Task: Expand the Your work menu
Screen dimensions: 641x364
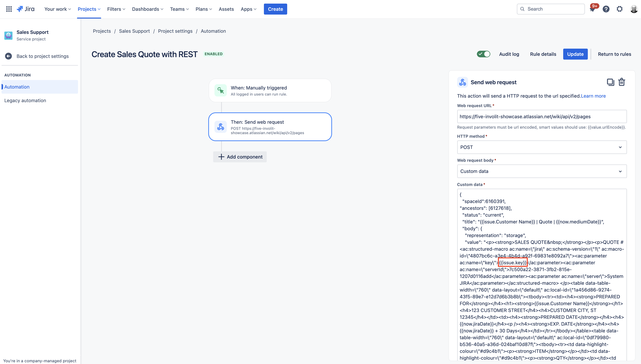Action: 58,9
